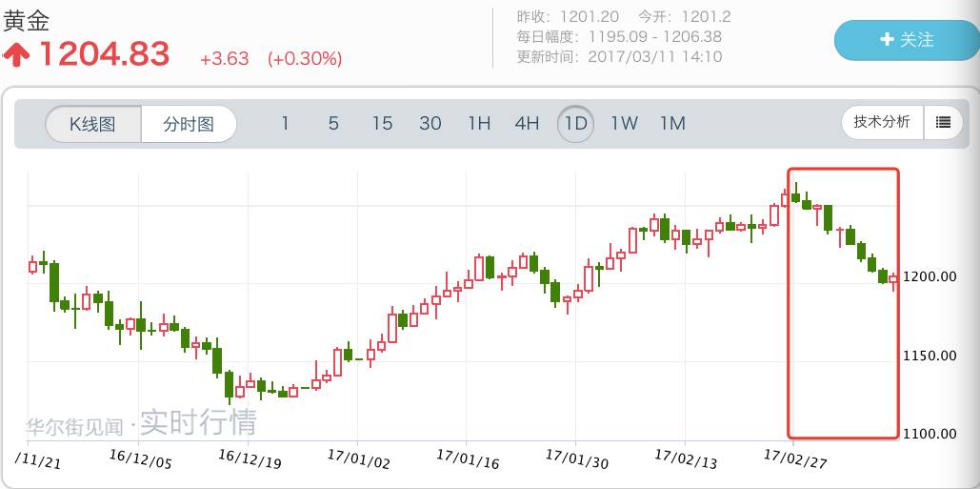980x489 pixels.
Task: Switch to K线图 chart view
Action: 93,124
